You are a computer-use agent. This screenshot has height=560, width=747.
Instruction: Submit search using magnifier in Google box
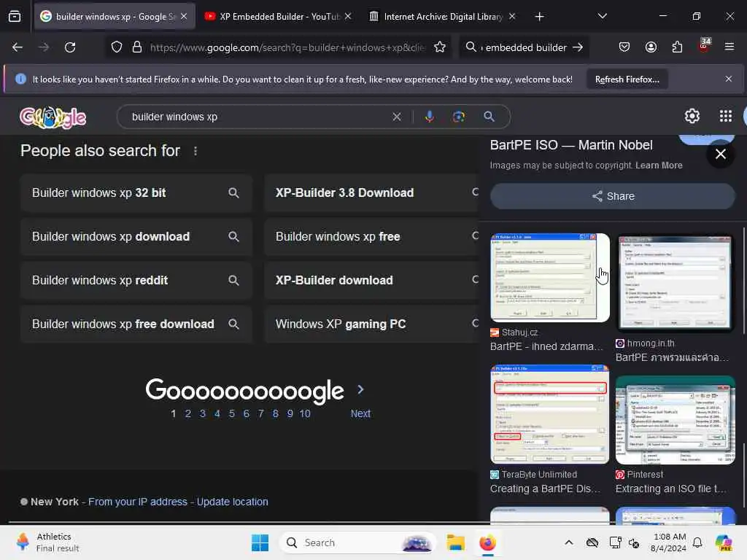tap(489, 117)
